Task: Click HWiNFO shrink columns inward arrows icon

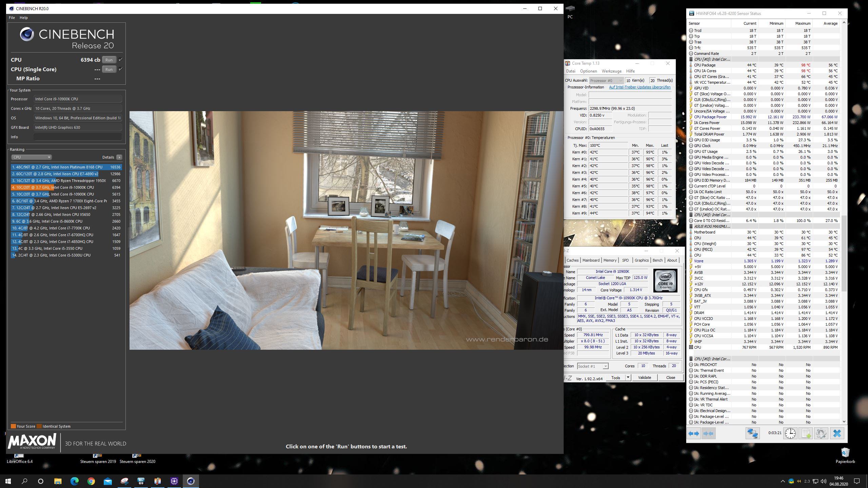Action: (x=708, y=433)
